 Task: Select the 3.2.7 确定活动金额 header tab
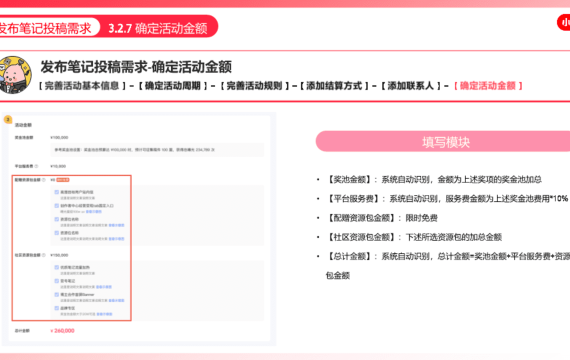(x=158, y=28)
